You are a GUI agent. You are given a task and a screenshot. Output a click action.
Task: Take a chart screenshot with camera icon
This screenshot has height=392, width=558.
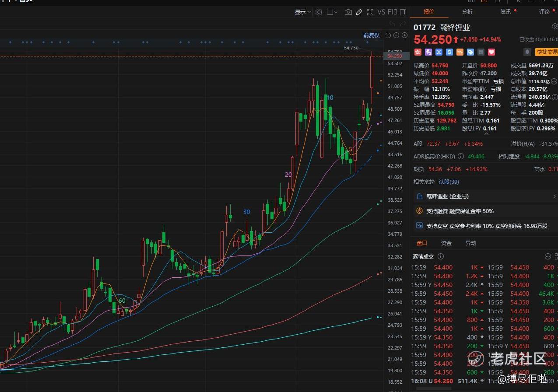348,12
